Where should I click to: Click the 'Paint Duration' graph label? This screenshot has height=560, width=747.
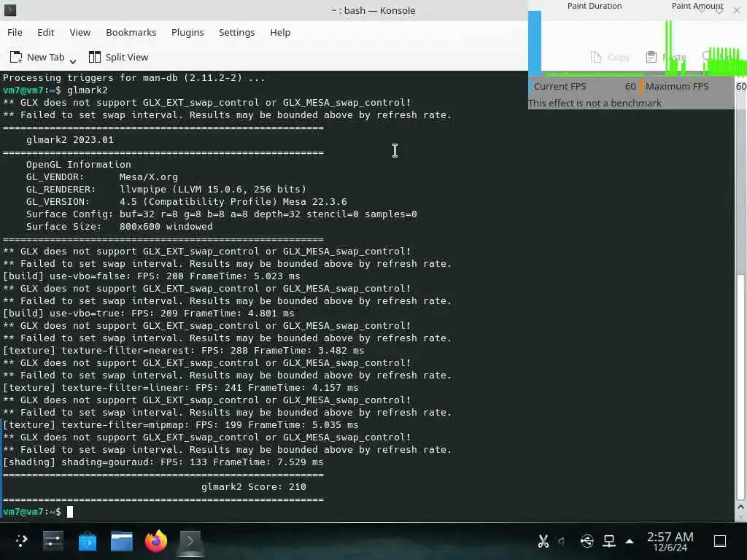595,6
